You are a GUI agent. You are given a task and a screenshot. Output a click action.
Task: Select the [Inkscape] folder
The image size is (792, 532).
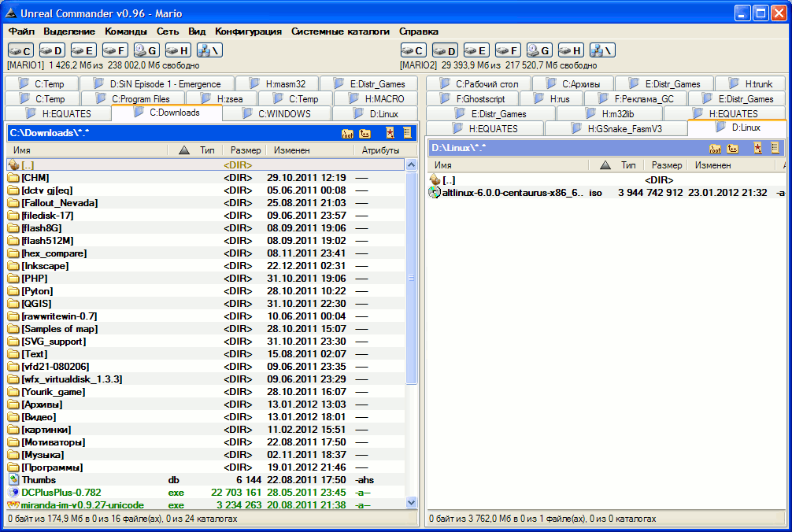click(45, 266)
